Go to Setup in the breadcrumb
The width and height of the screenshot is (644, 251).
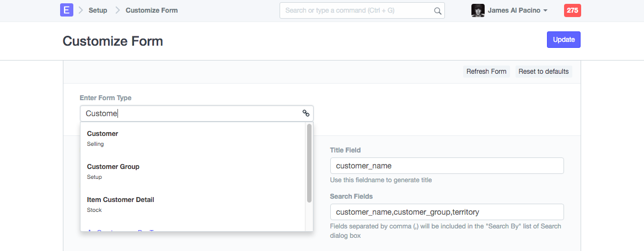click(x=98, y=10)
